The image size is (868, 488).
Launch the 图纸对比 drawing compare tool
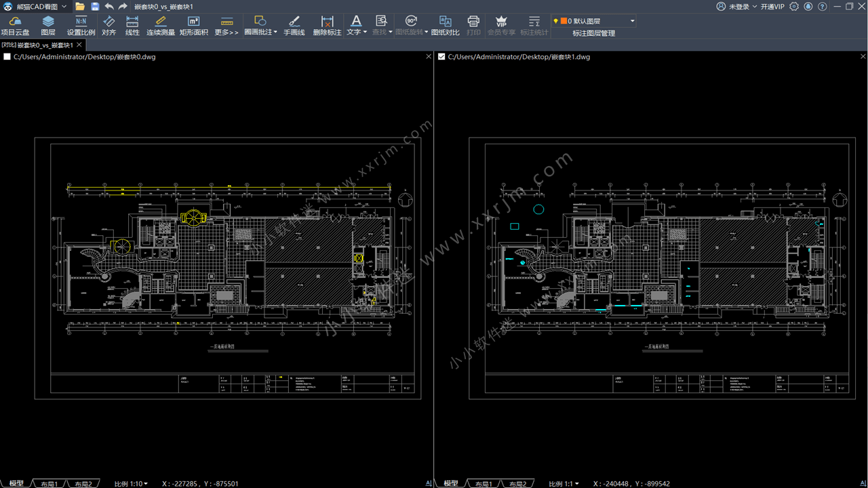coord(445,26)
